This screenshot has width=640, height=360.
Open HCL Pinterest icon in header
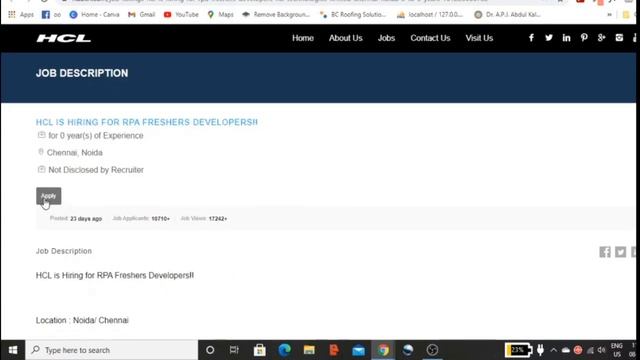[x=584, y=38]
